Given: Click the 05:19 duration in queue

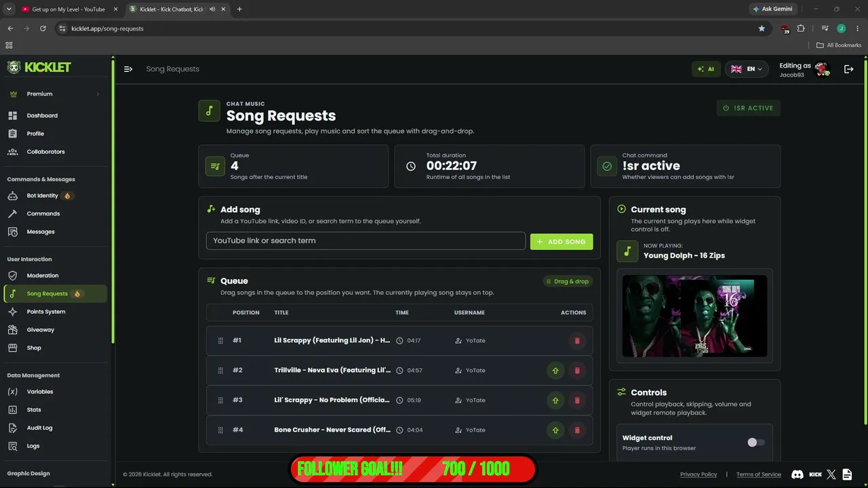Looking at the screenshot, I should 414,400.
